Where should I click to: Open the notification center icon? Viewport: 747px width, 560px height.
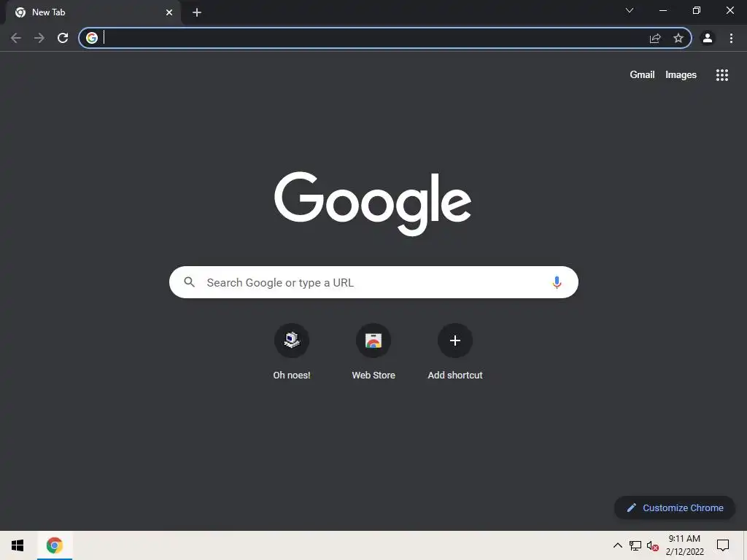pyautogui.click(x=723, y=545)
